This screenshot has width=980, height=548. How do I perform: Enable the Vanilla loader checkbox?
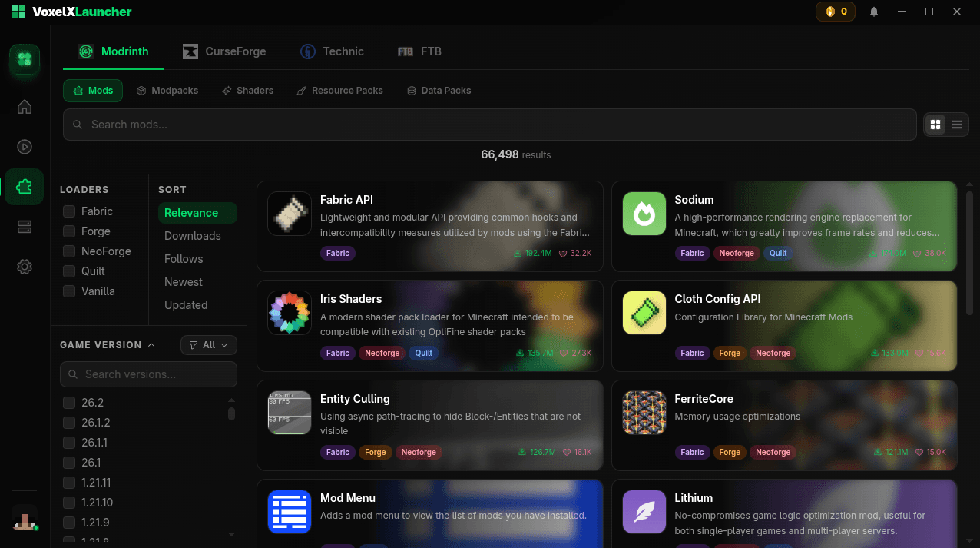tap(69, 291)
